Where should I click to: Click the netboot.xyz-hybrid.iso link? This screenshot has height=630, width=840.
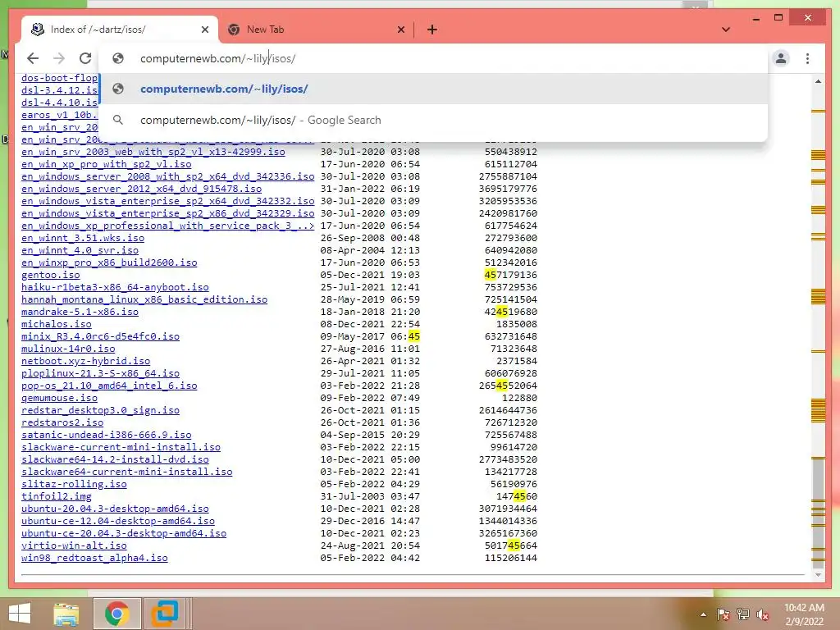click(85, 361)
